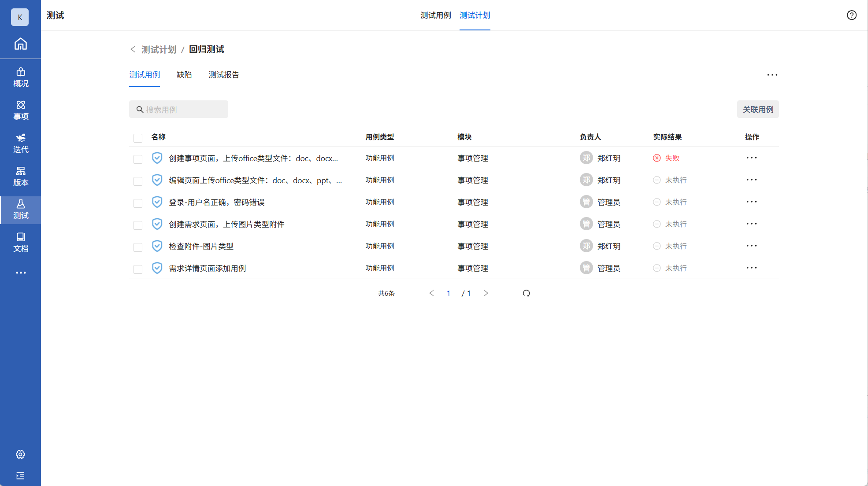The width and height of the screenshot is (868, 486).
Task: Click the help question mark icon
Action: 851,15
